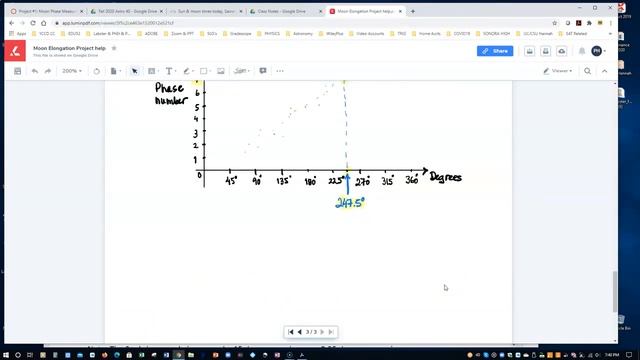
Task: Rotate the page view
Action: point(96,71)
